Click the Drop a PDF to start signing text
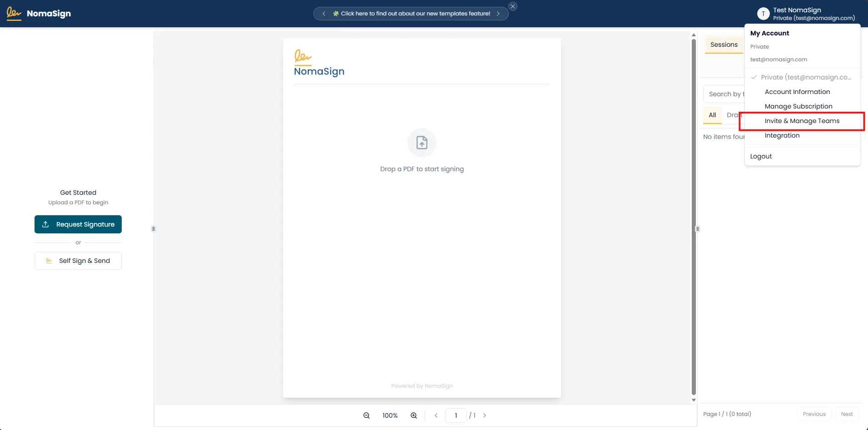 click(422, 169)
